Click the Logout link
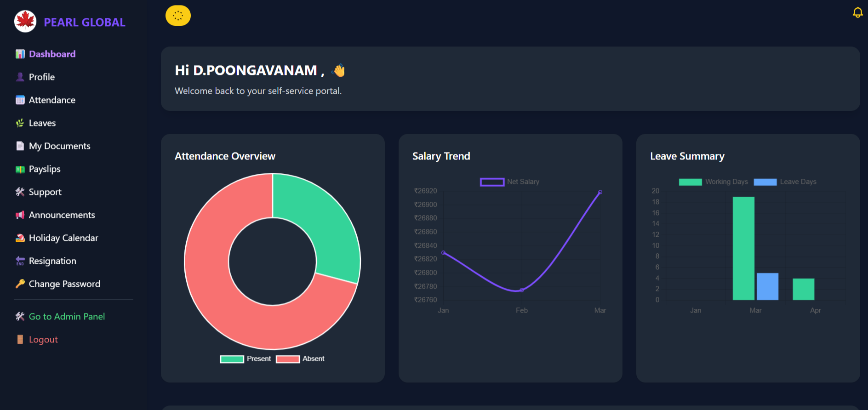This screenshot has height=410, width=868. tap(43, 339)
